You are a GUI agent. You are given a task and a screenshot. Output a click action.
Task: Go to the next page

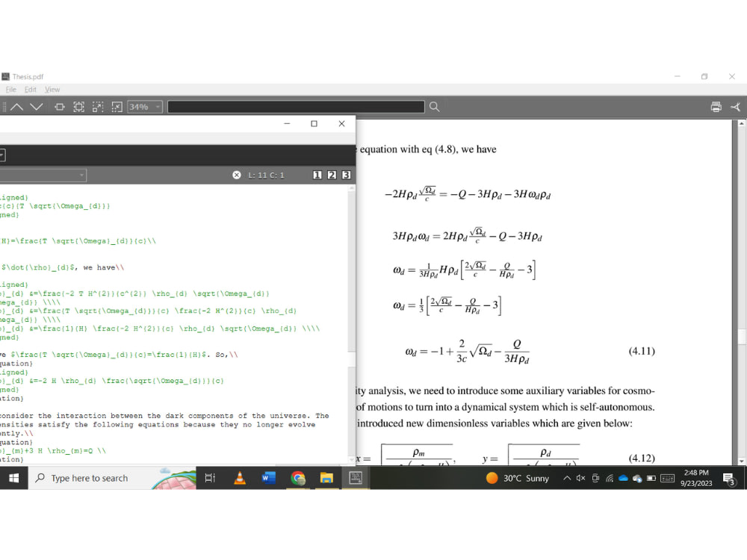point(35,107)
